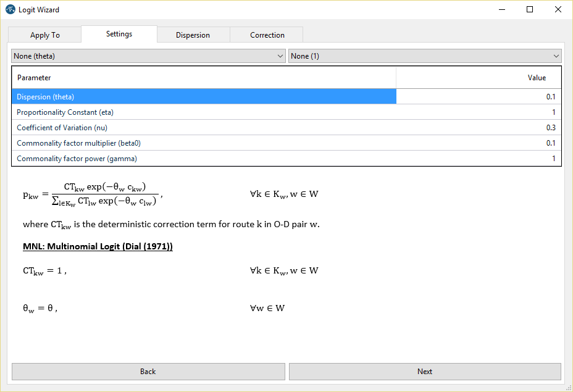Click the Parameter column header
Screen dimensions: 573x392
click(x=204, y=78)
